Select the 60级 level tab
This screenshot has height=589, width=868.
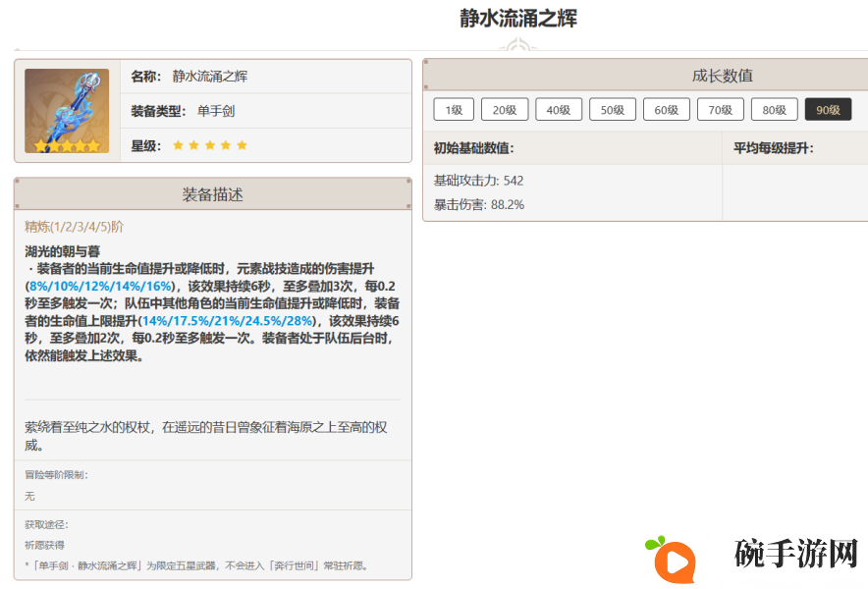click(x=666, y=110)
